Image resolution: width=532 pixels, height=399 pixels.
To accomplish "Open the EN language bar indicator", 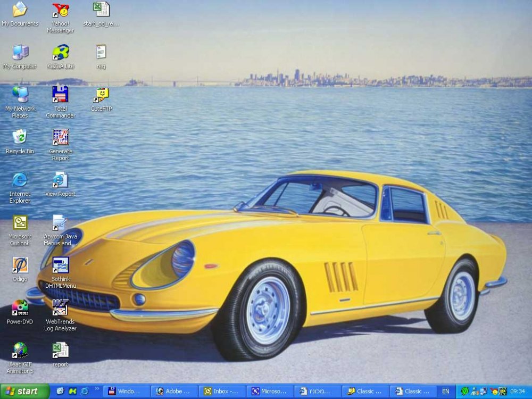I will 446,391.
